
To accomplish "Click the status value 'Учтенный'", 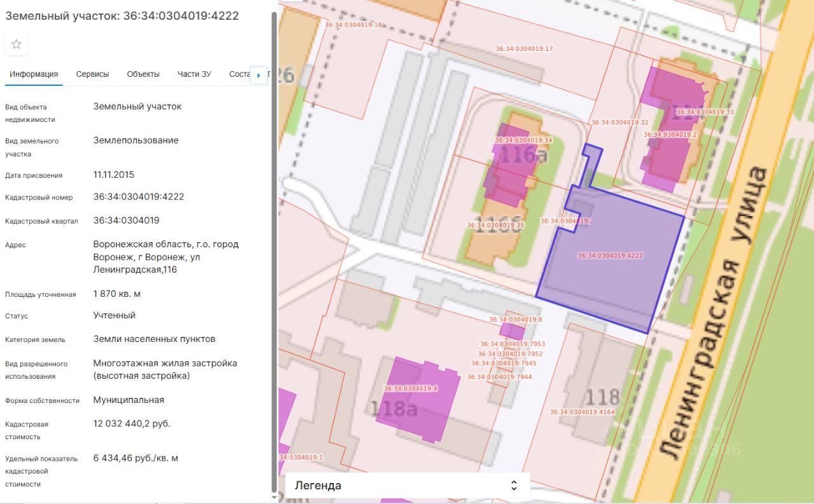I will [114, 315].
